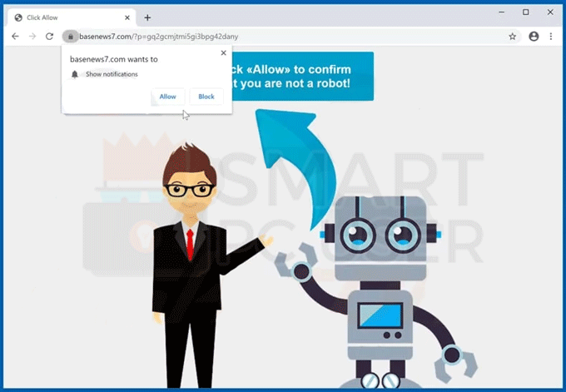
Task: Reload the basenews7.com page
Action: coord(50,37)
